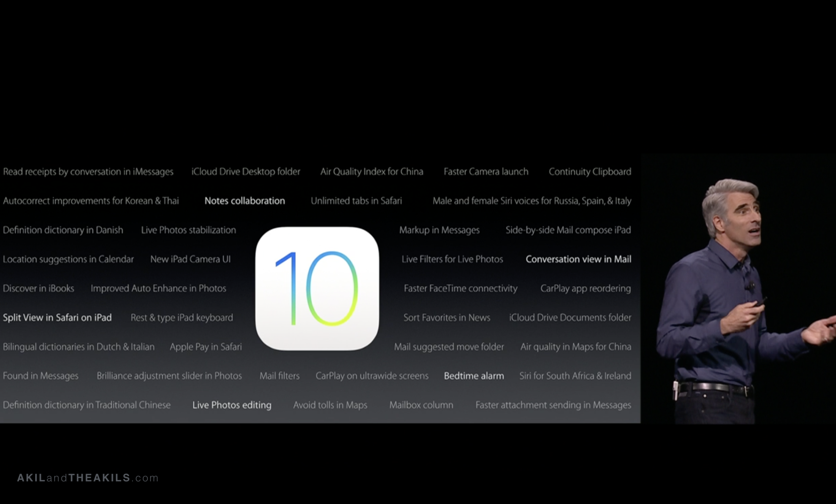The width and height of the screenshot is (836, 504).
Task: Click 'Siri for South Africa & Ireland'
Action: [x=576, y=376]
